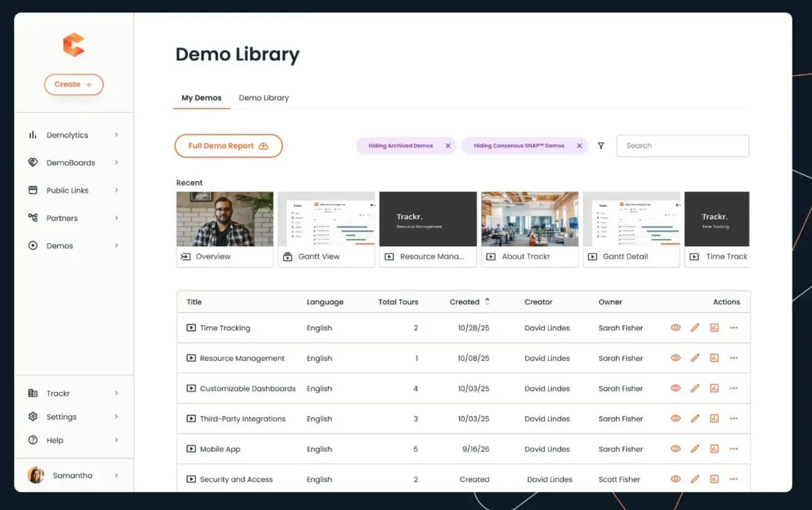Expand the Settings chevron
Screen dimensions: 812x510
click(116, 417)
